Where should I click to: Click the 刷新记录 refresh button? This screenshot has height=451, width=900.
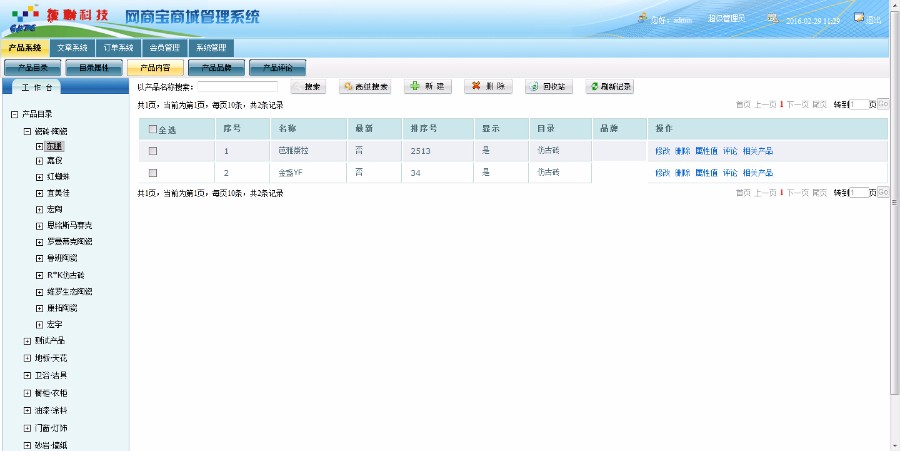[610, 87]
